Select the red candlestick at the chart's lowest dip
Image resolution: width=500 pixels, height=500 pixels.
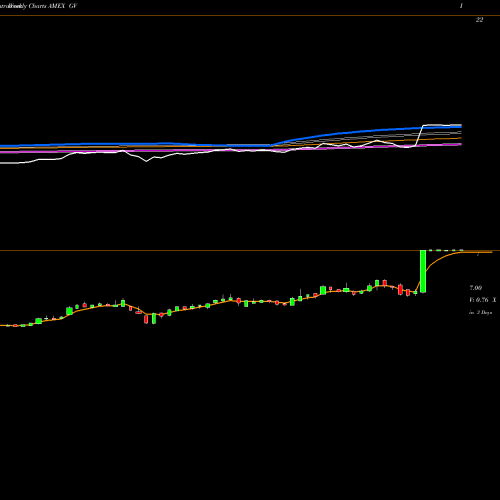click(x=146, y=319)
